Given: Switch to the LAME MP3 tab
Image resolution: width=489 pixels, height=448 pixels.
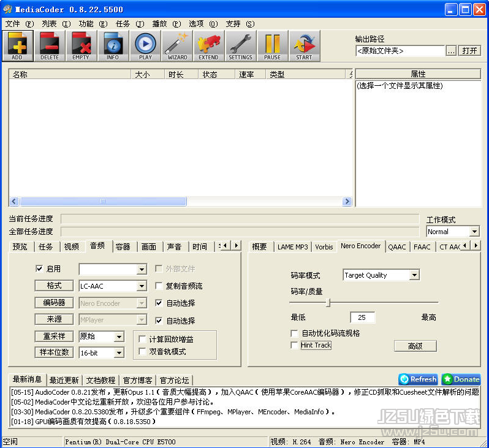Looking at the screenshot, I should (292, 247).
